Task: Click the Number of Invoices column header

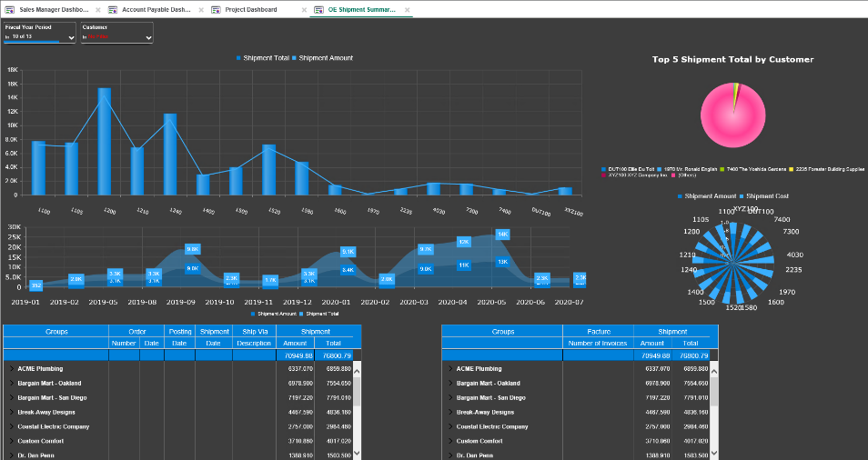Action: (598, 343)
